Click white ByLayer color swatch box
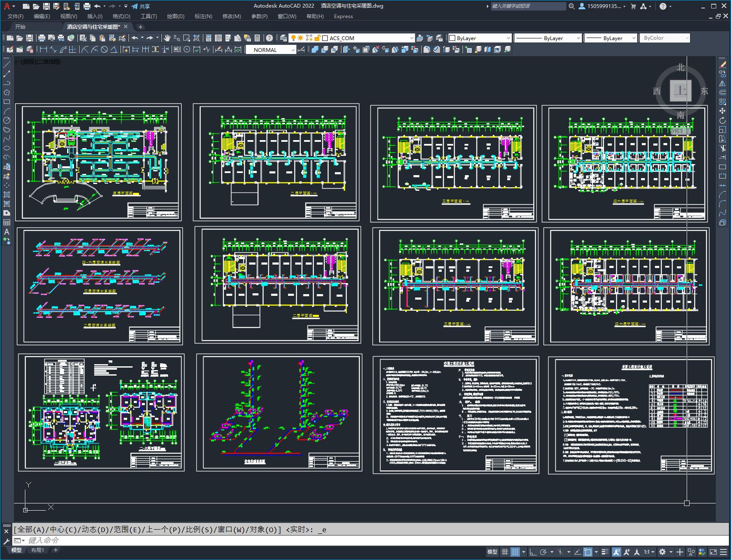Image resolution: width=731 pixels, height=560 pixels. pyautogui.click(x=453, y=38)
